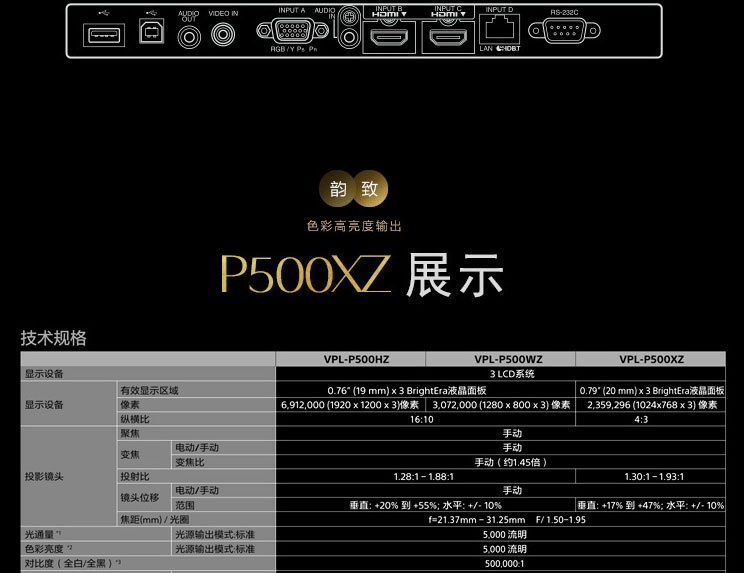Select the INPUT D LAN port

(498, 31)
